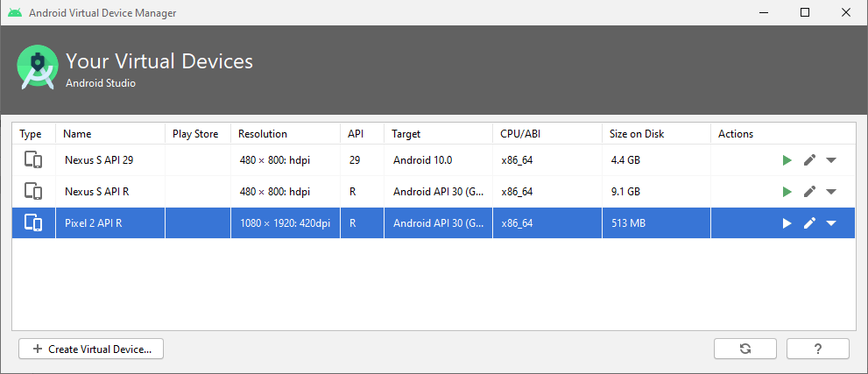The height and width of the screenshot is (374, 868).
Task: Edit the Nexus S API R device
Action: tap(809, 192)
